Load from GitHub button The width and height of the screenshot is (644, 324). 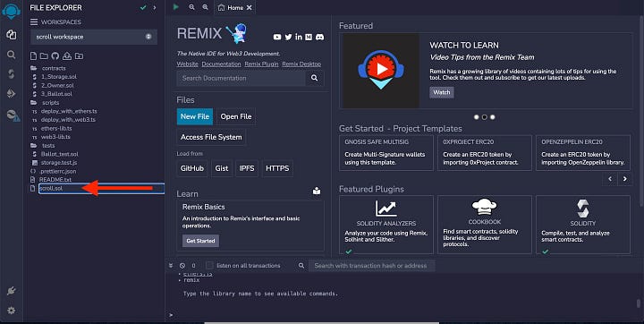pos(191,168)
